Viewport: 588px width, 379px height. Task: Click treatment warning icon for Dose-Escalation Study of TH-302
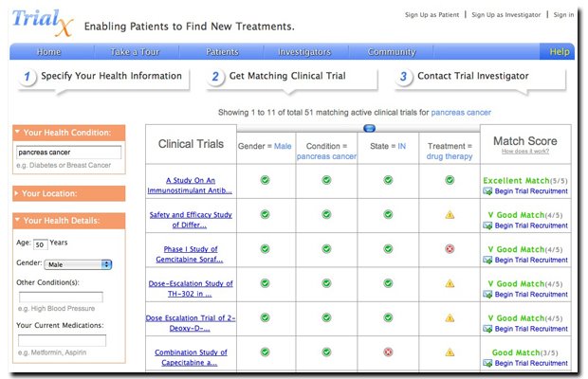tap(450, 283)
